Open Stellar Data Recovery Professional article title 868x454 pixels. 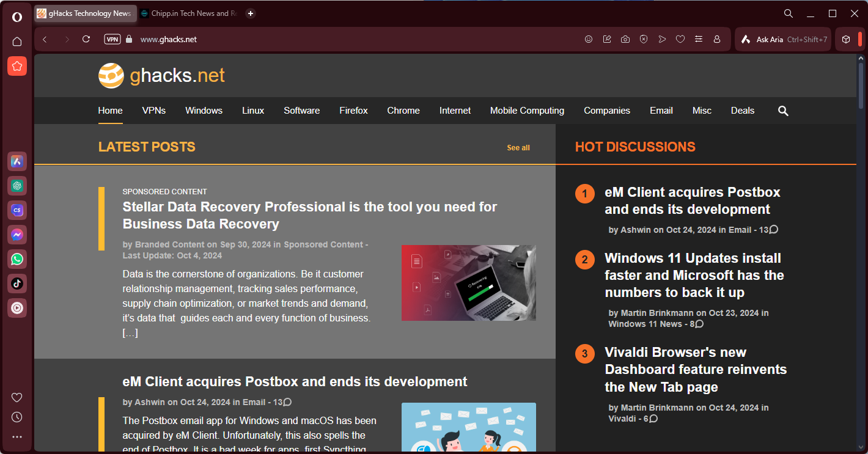[310, 215]
